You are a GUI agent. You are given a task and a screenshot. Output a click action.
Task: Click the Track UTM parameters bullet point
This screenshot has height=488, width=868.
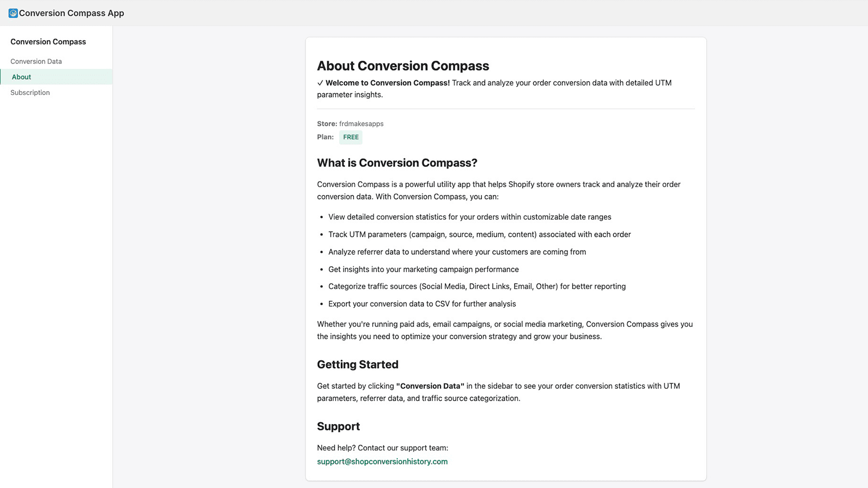[x=479, y=235]
